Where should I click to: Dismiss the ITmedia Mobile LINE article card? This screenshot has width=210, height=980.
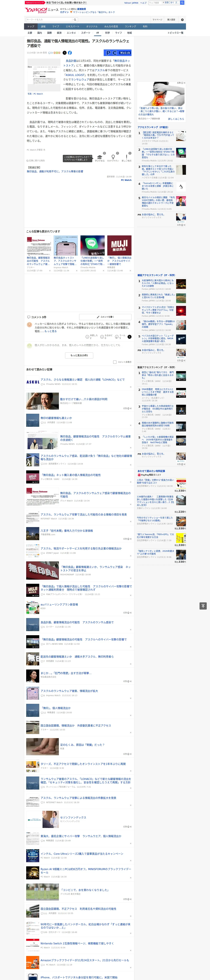[104, 271]
